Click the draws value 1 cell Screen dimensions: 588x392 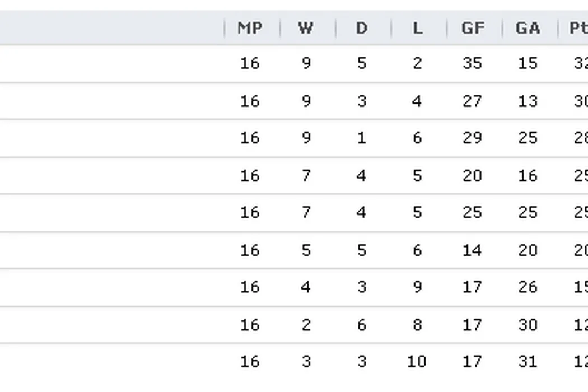[x=362, y=138]
